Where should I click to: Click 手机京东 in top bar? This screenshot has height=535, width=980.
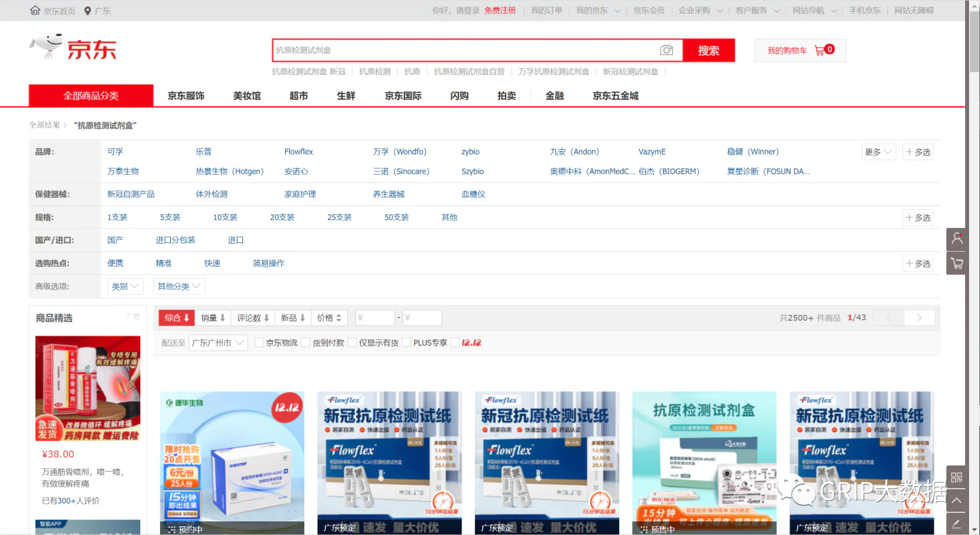pyautogui.click(x=864, y=10)
